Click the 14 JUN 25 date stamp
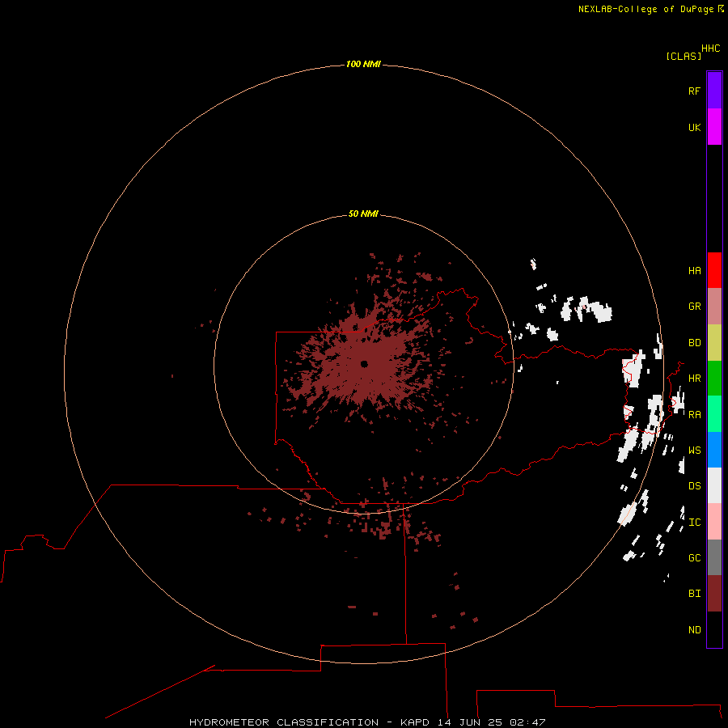The width and height of the screenshot is (728, 728). (469, 722)
